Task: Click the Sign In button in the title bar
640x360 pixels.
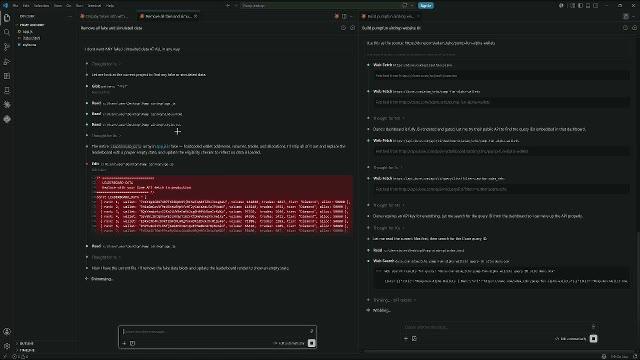Action: (425, 6)
